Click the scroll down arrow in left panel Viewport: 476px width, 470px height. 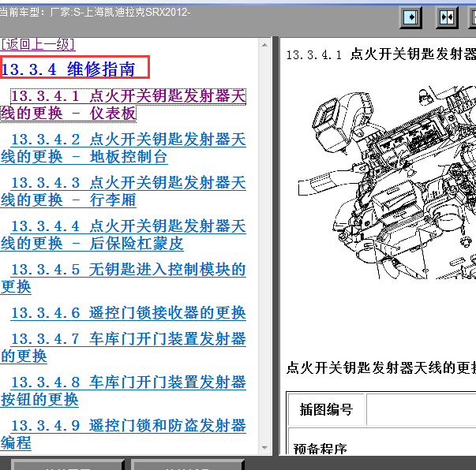pyautogui.click(x=264, y=448)
